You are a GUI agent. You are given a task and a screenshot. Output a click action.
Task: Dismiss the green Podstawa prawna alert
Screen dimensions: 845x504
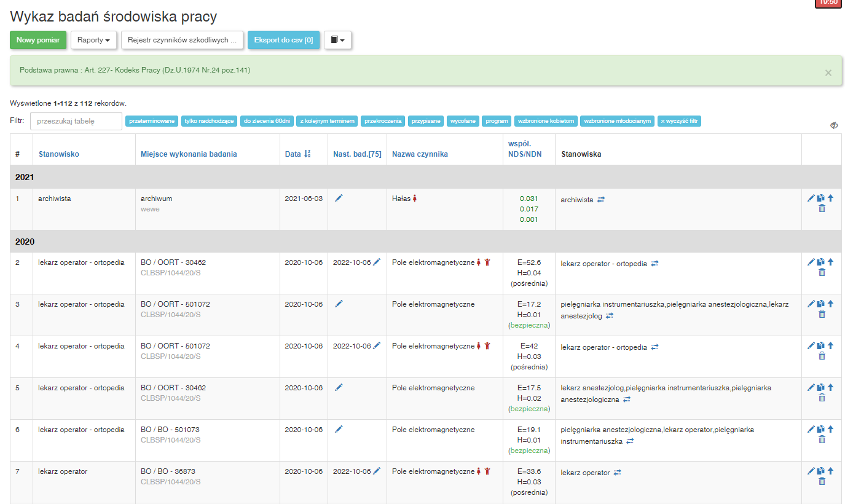(828, 73)
